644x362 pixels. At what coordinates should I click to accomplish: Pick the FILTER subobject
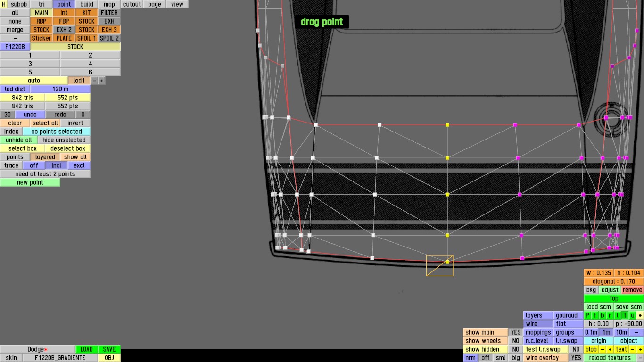[109, 13]
